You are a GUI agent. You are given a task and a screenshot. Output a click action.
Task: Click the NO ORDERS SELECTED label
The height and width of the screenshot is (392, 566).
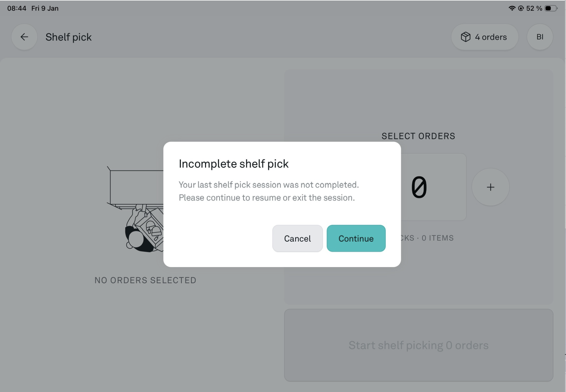(145, 280)
